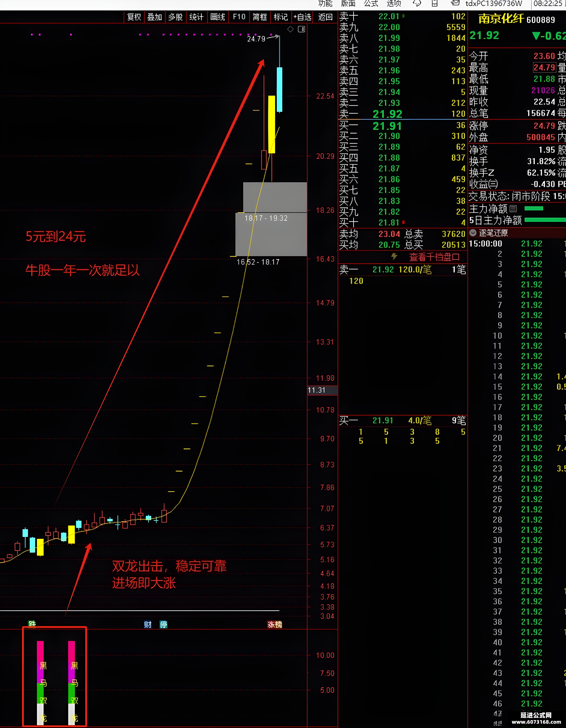This screenshot has width=566, height=728.
Task: Click the lightning icon beside 查看千档盘口
Action: [394, 257]
